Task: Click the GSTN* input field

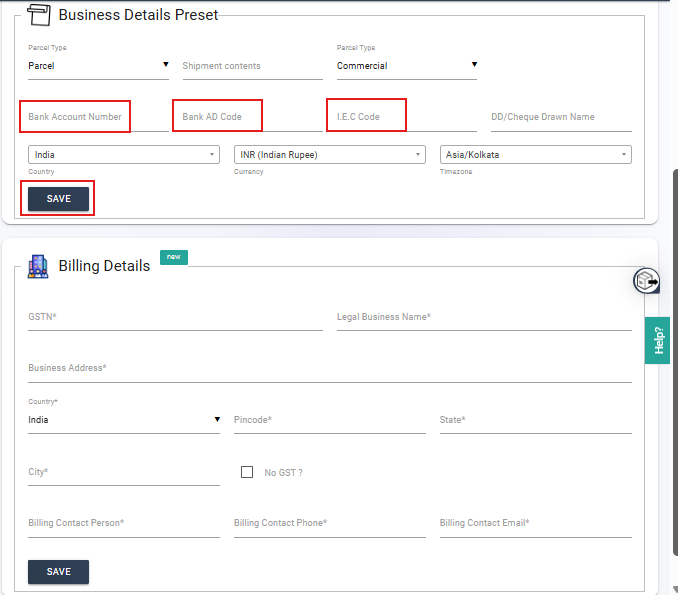Action: tap(175, 317)
